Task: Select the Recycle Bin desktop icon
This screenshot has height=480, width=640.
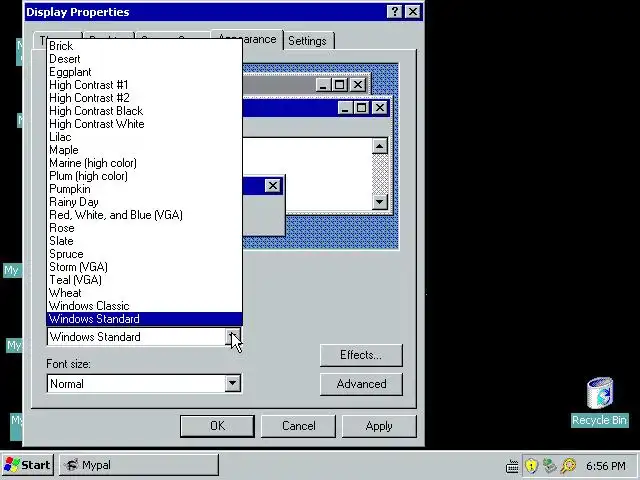Action: [600, 402]
